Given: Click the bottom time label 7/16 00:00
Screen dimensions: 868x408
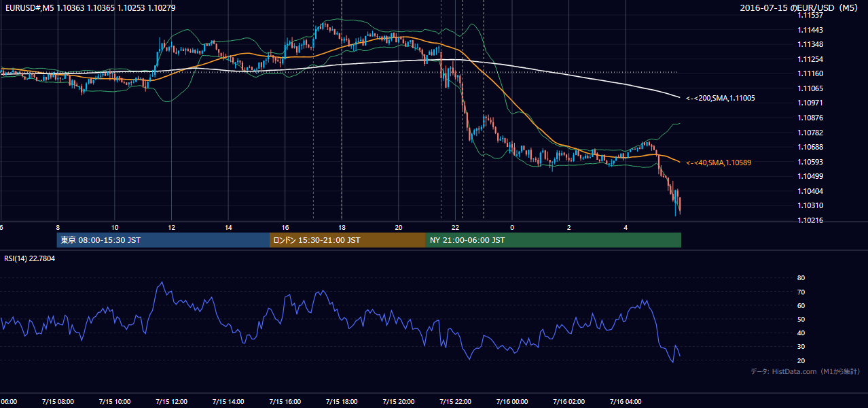Looking at the screenshot, I should point(512,401).
